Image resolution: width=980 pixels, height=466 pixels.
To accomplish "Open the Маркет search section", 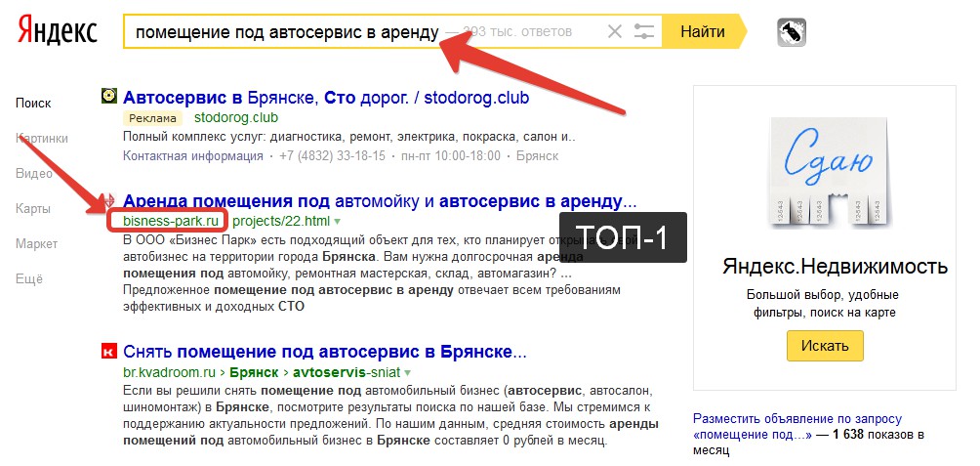I will (x=36, y=244).
